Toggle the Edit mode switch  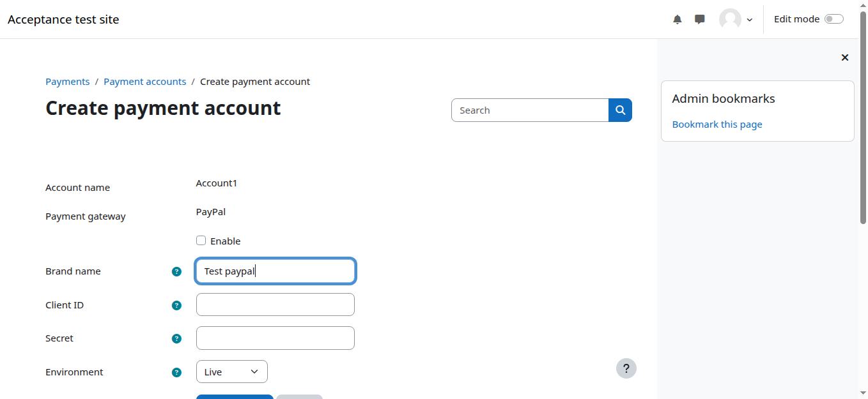(x=833, y=19)
